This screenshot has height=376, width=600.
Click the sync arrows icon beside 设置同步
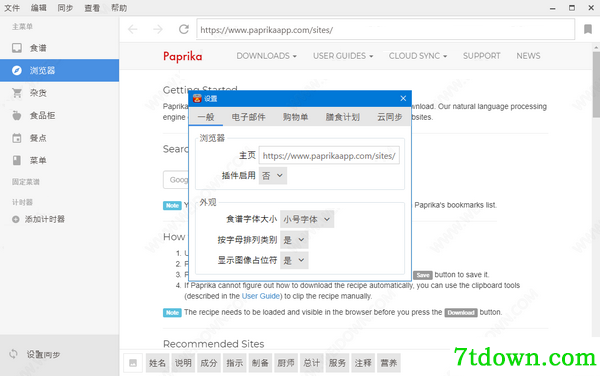pos(13,354)
